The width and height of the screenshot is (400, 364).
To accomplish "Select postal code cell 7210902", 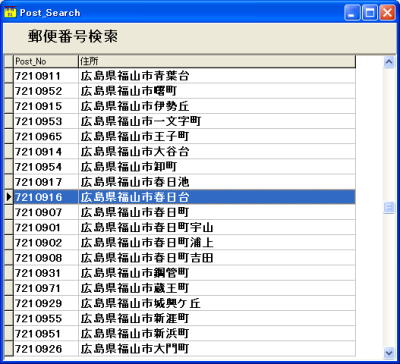I will click(x=46, y=243).
